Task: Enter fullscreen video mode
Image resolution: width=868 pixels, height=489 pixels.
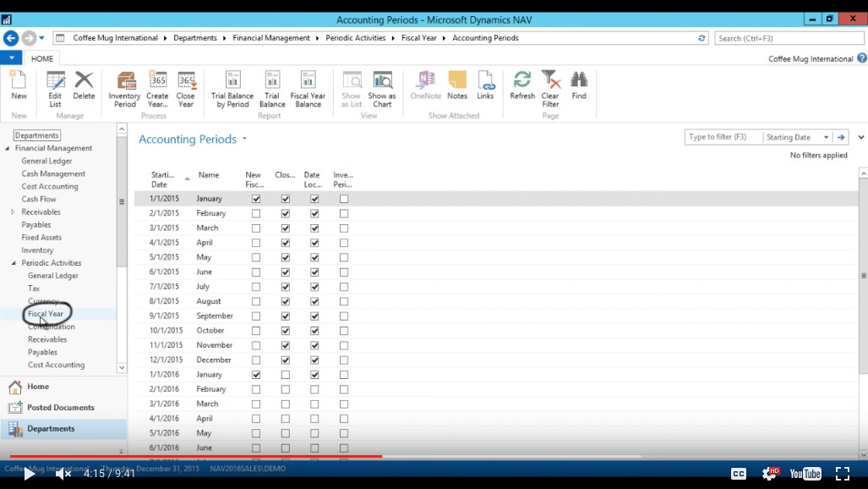Action: pos(843,474)
